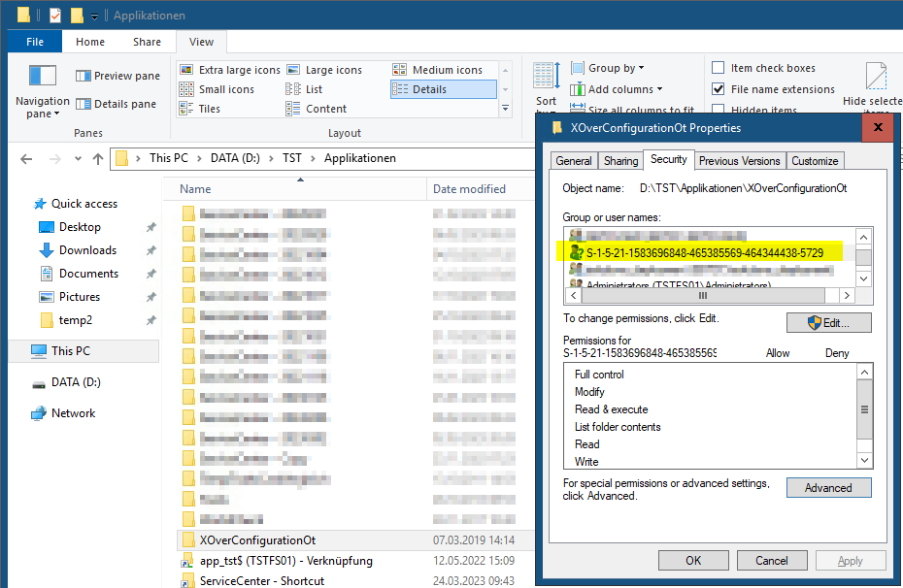903x588 pixels.
Task: Sort files by Name column
Action: coord(195,189)
